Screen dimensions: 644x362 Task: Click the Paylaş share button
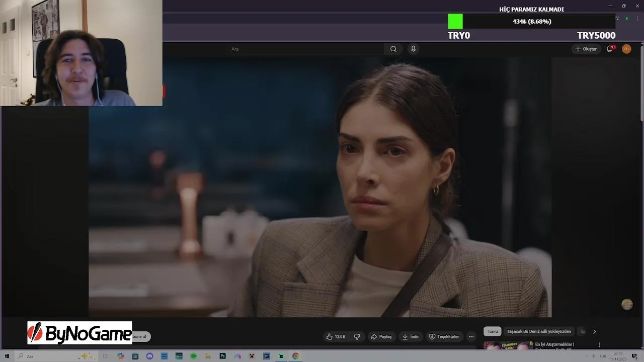(x=381, y=337)
